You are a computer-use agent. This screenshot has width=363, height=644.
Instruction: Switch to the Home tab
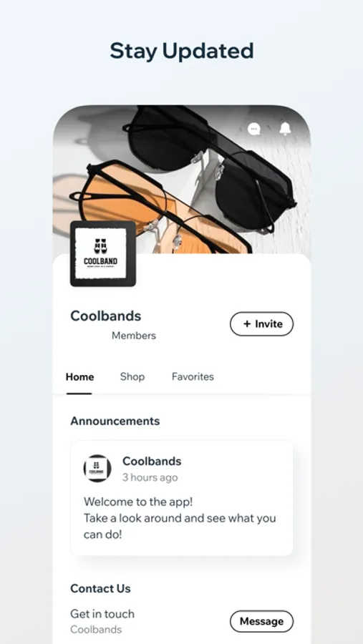tap(79, 376)
